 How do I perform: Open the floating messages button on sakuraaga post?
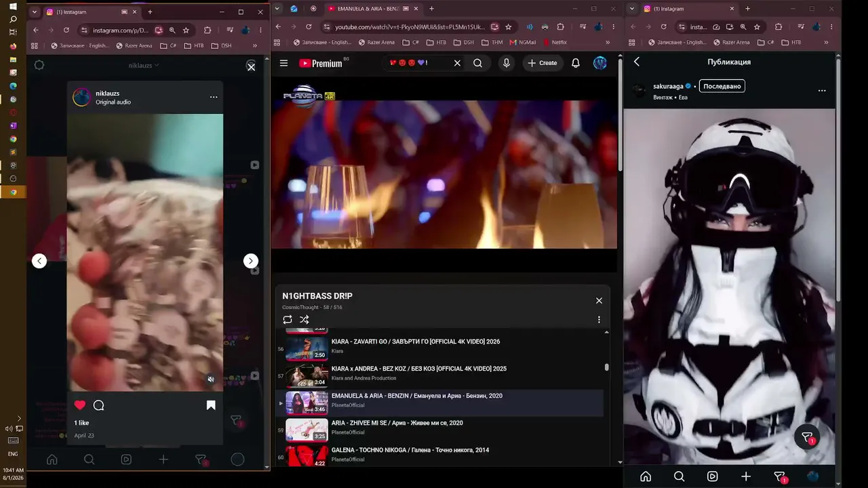coord(807,437)
